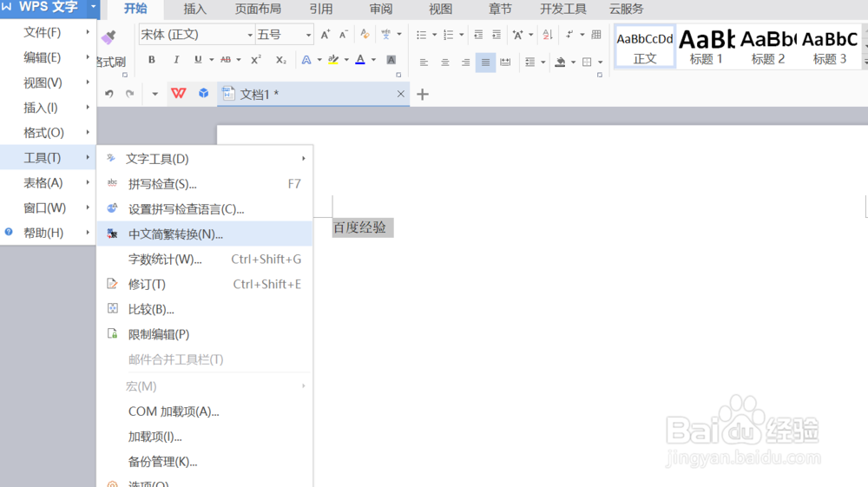Click the line spacing icon
This screenshot has width=868, height=487.
(x=529, y=62)
